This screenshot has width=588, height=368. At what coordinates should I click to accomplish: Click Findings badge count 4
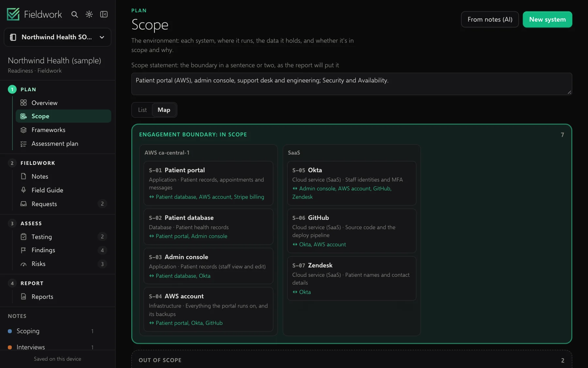point(102,250)
